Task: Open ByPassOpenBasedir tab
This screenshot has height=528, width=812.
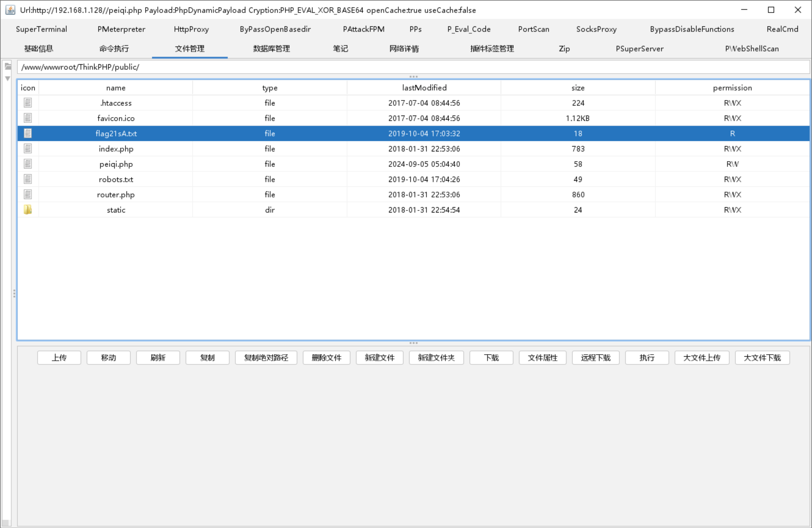Action: [x=275, y=29]
